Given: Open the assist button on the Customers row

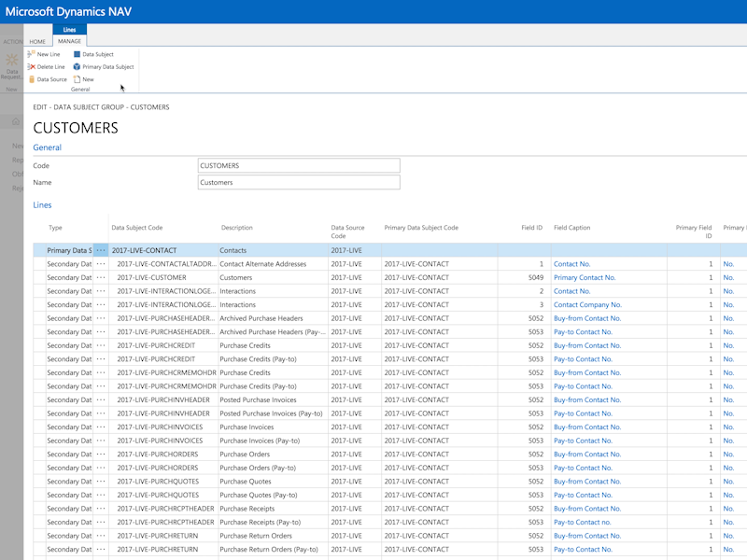Looking at the screenshot, I should tap(101, 277).
